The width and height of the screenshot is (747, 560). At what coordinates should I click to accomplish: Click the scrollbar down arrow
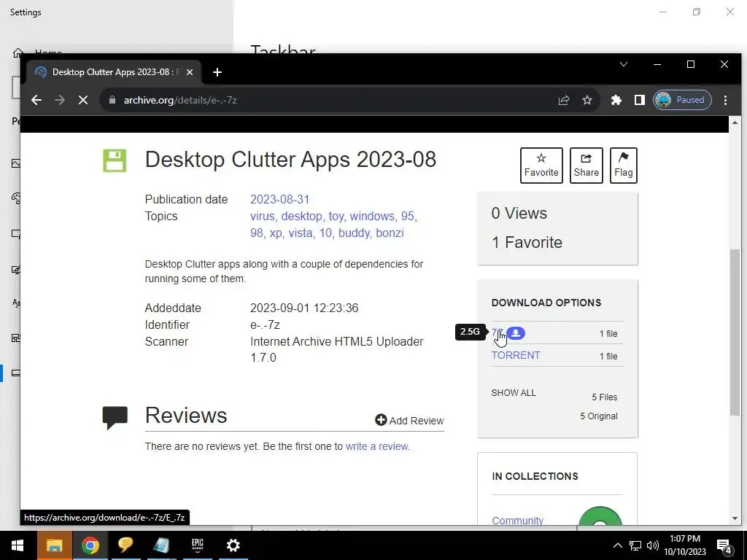coord(735,518)
